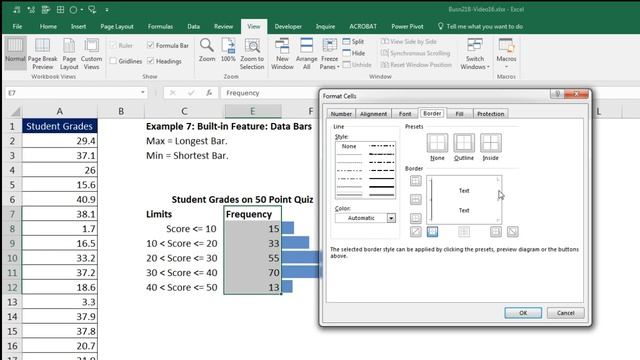Click the Select All corner triangle
Viewport: 640px width, 360px height.
[16, 111]
